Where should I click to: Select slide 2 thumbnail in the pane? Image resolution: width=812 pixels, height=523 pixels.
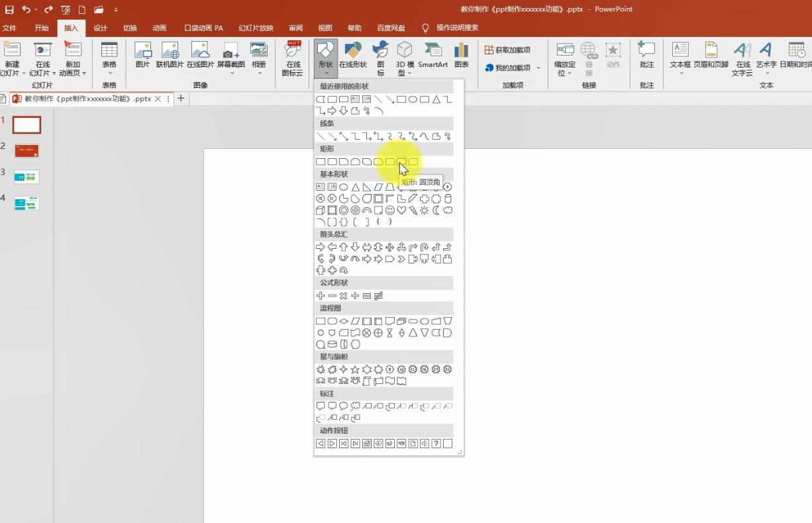tap(26, 150)
